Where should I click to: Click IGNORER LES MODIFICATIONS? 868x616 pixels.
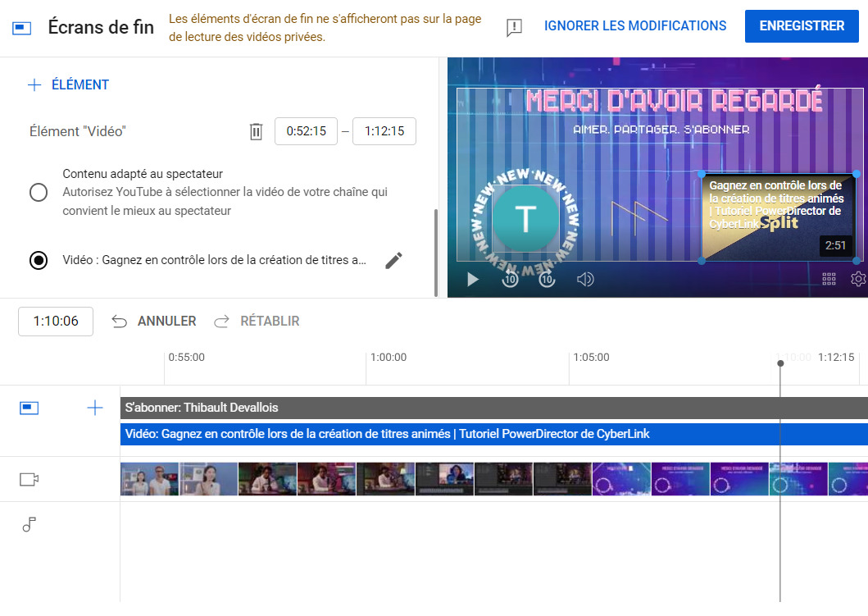point(634,25)
